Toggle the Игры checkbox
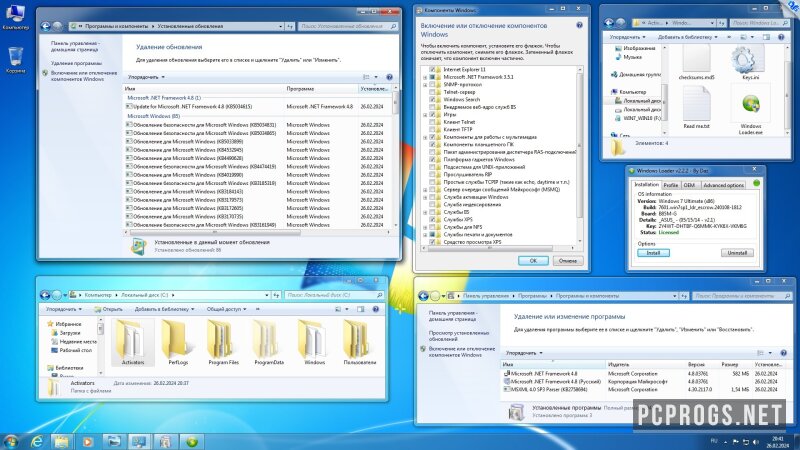Screen dimensions: 800x450 point(432,114)
